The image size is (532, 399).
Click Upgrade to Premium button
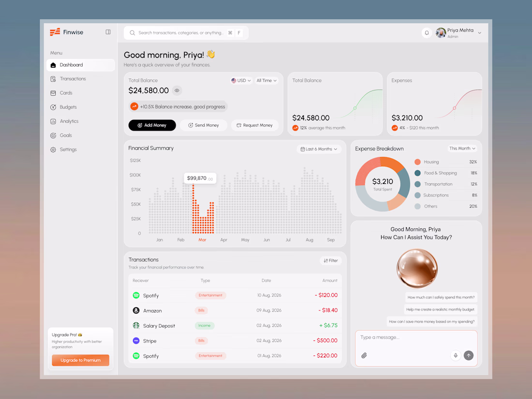tap(80, 360)
